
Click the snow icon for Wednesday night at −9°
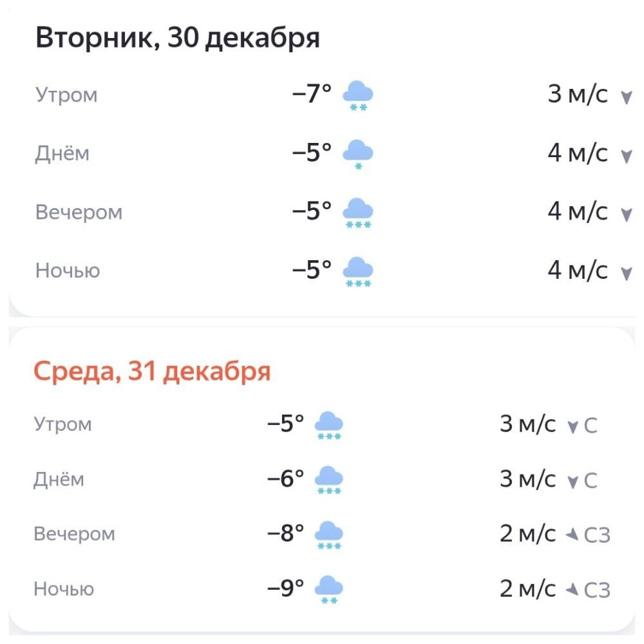click(328, 589)
